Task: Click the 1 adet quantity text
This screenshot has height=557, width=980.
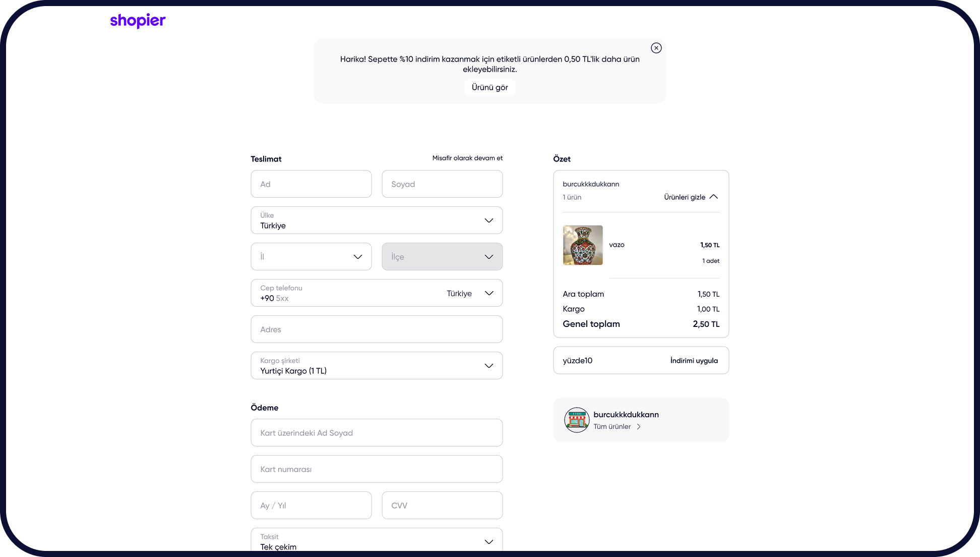Action: tap(711, 261)
